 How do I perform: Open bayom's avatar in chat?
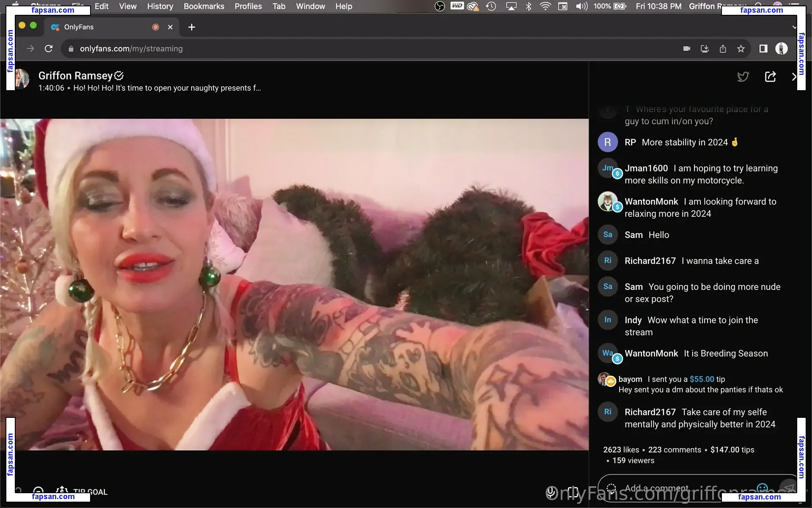(x=605, y=379)
